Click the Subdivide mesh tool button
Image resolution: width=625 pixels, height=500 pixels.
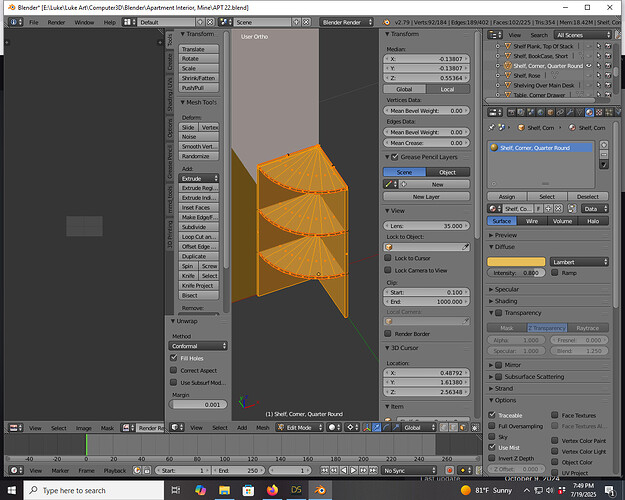coord(199,227)
